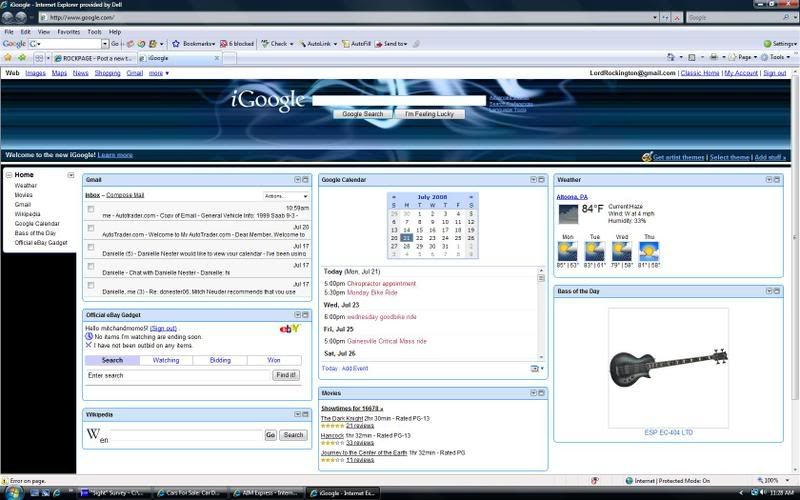The image size is (800, 500).
Task: Click the Sign out link at top right
Action: pyautogui.click(x=774, y=73)
